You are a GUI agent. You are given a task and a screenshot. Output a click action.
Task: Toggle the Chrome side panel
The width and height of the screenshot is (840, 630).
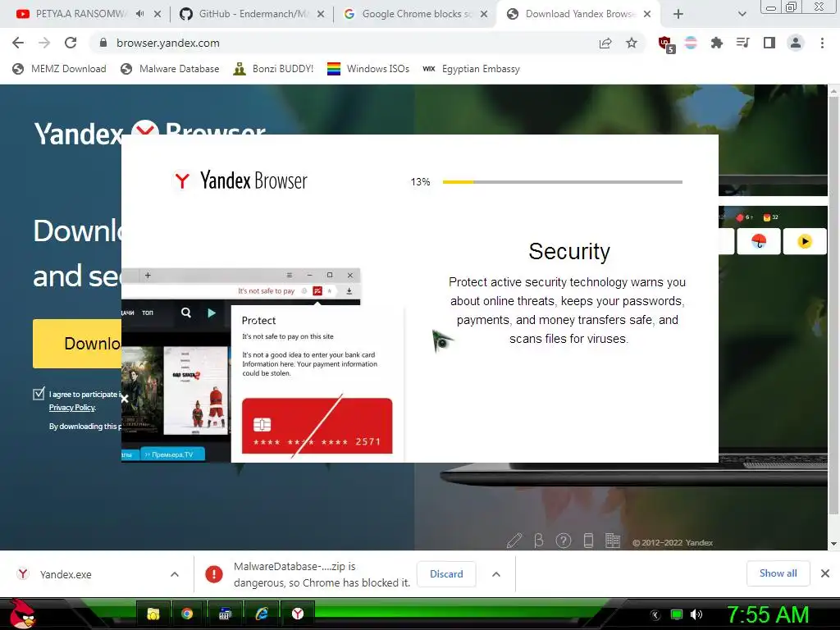tap(769, 43)
